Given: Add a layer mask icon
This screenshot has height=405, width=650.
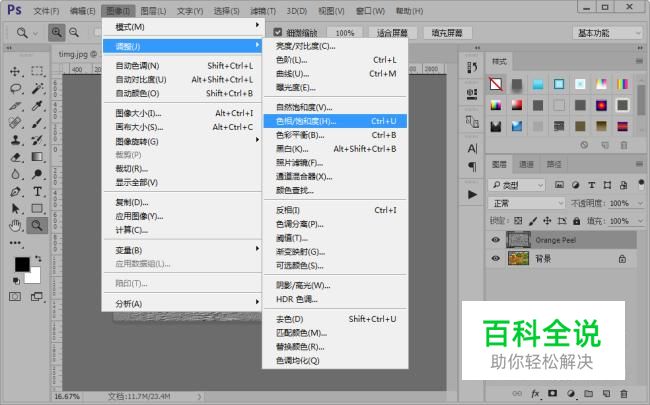Looking at the screenshot, I should 553,393.
